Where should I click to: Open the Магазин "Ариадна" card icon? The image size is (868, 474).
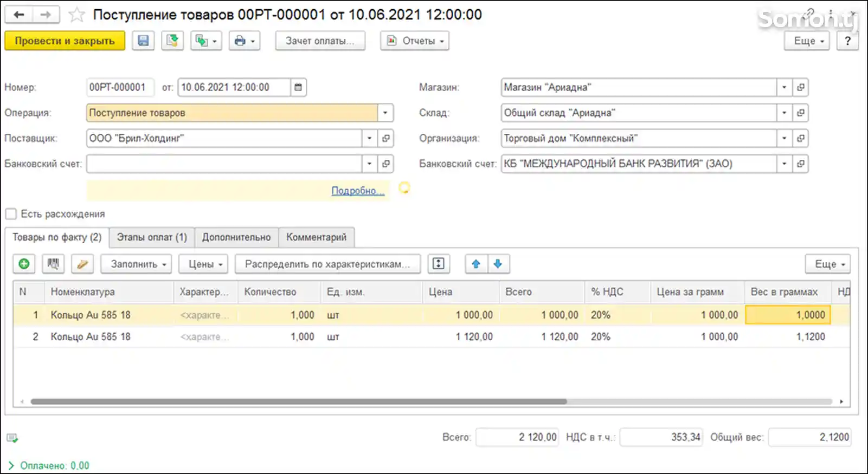pyautogui.click(x=800, y=87)
